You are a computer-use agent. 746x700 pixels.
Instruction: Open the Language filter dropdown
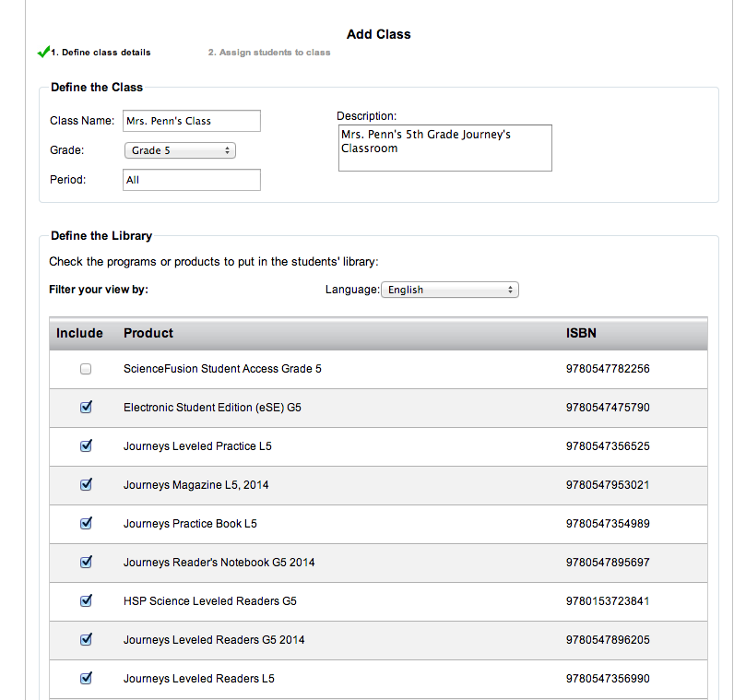tap(450, 290)
